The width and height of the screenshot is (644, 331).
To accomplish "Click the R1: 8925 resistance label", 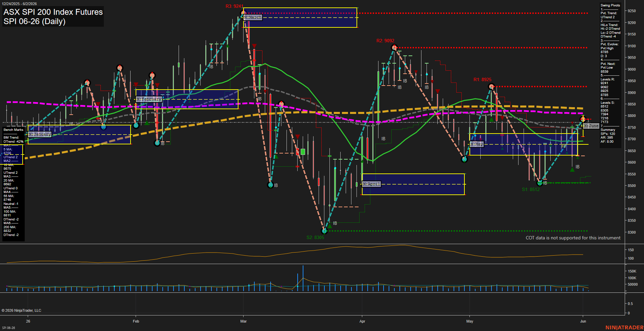I will coord(482,79).
